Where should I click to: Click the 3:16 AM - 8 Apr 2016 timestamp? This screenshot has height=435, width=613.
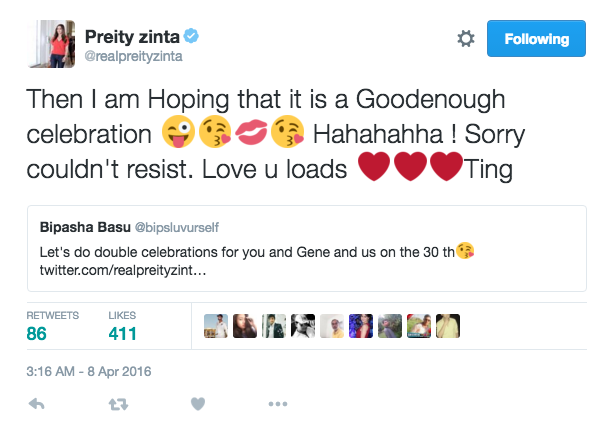click(x=88, y=371)
